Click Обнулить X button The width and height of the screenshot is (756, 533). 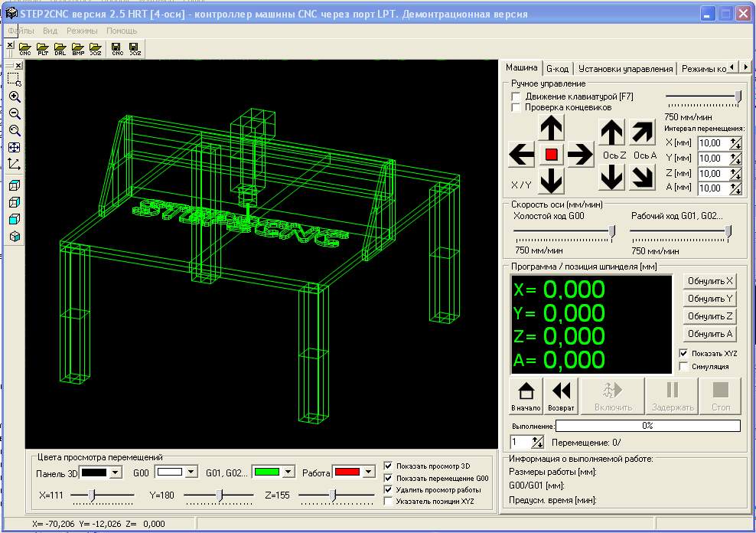point(710,281)
